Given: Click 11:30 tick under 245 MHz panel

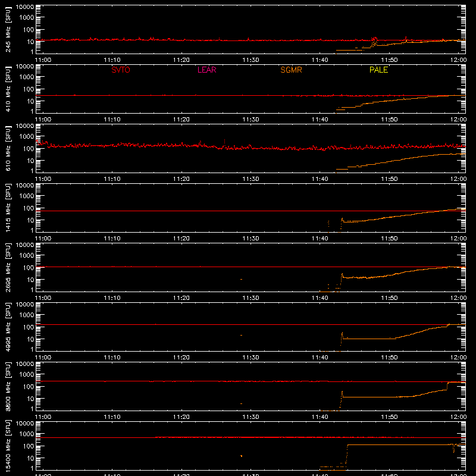Looking at the screenshot, I should (250, 60).
